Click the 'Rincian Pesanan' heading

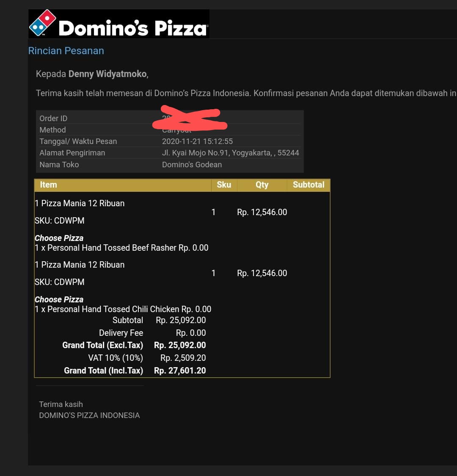point(66,51)
